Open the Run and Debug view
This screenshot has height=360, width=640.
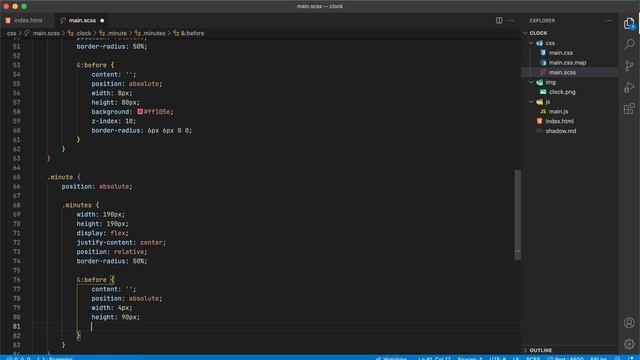629,87
